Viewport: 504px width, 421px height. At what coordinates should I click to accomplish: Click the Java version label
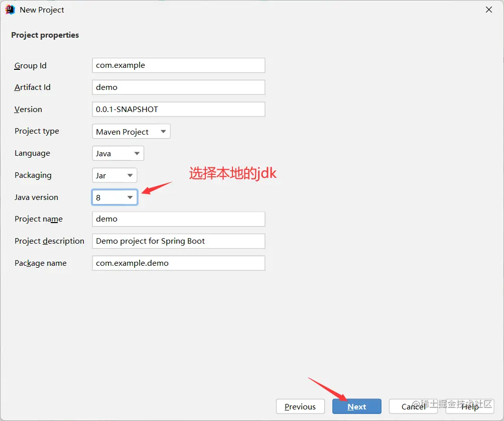[36, 197]
